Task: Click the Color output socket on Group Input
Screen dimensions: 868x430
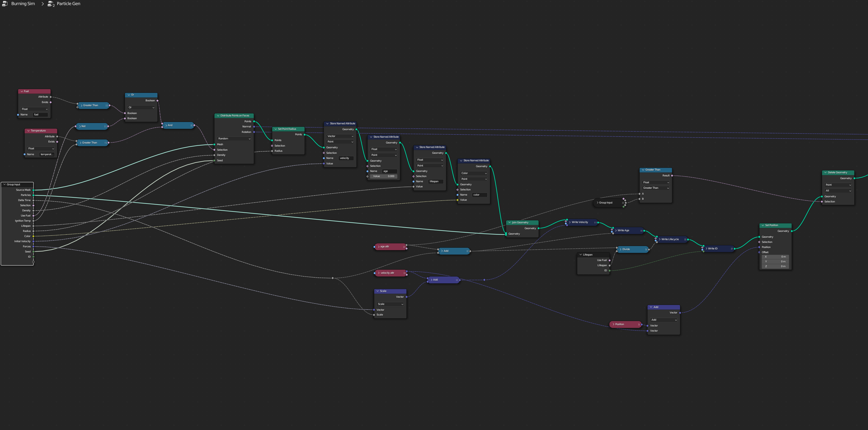Action: (33, 236)
